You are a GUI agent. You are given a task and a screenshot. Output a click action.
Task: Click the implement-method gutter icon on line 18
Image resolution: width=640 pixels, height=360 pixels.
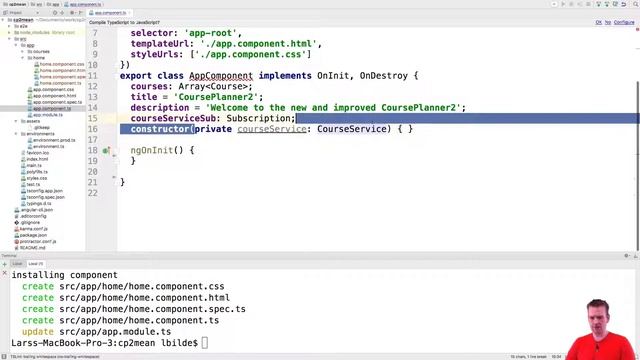106,151
